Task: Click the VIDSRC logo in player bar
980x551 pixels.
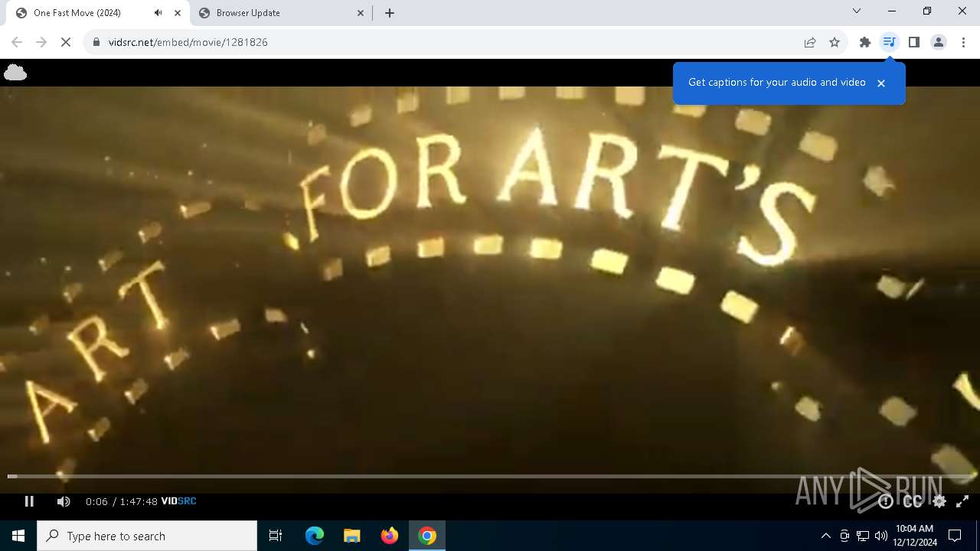Action: pyautogui.click(x=178, y=501)
